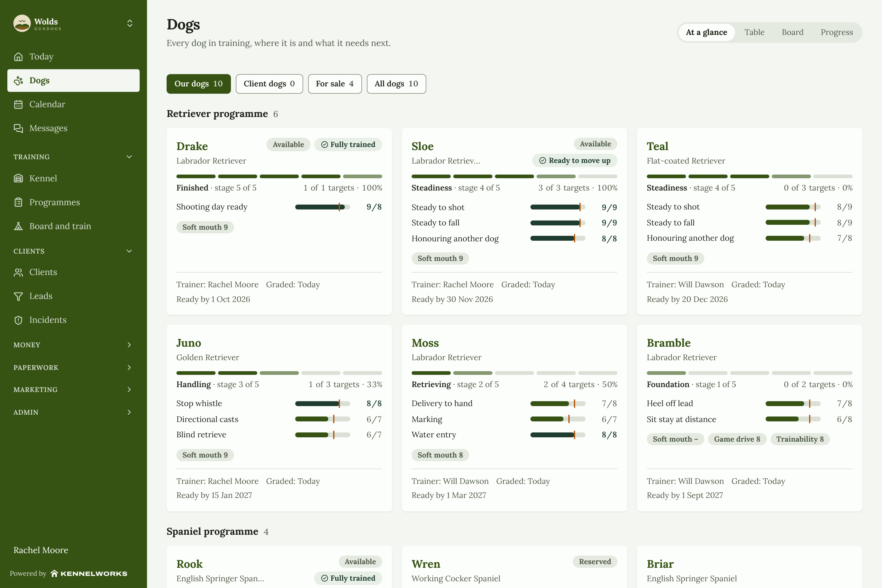Image resolution: width=882 pixels, height=588 pixels.
Task: Select the Client dogs filter tab
Action: 269,84
